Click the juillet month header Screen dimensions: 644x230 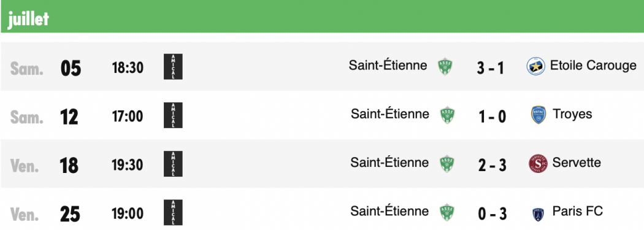click(x=28, y=18)
